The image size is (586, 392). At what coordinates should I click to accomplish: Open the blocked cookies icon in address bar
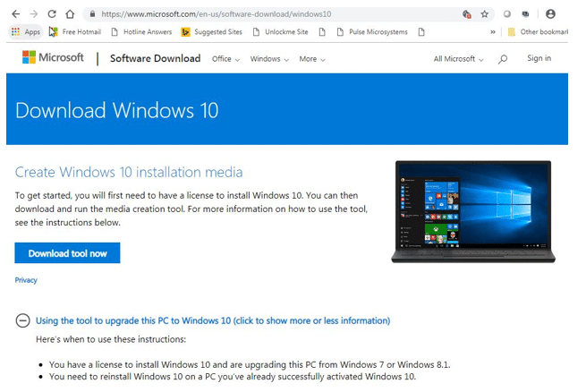click(x=466, y=14)
